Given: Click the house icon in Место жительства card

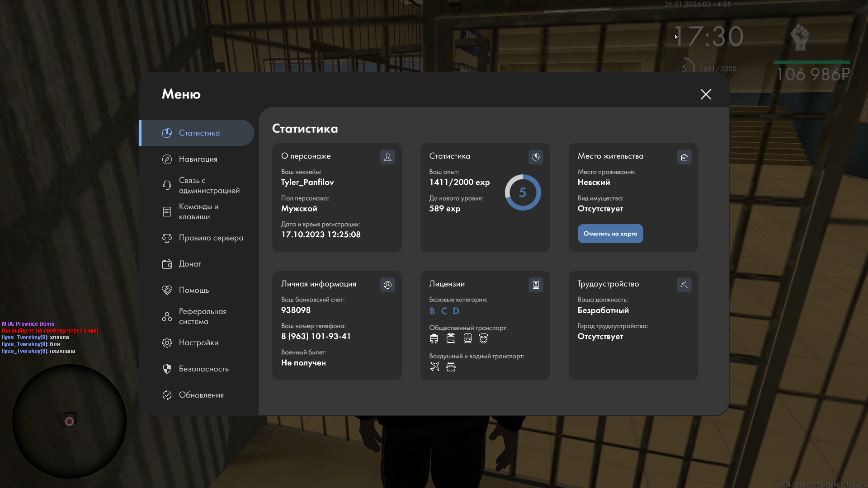Looking at the screenshot, I should pos(684,157).
